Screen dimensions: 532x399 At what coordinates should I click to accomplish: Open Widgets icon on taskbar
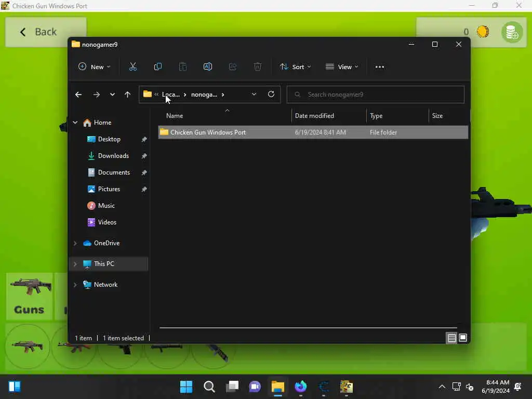point(14,387)
